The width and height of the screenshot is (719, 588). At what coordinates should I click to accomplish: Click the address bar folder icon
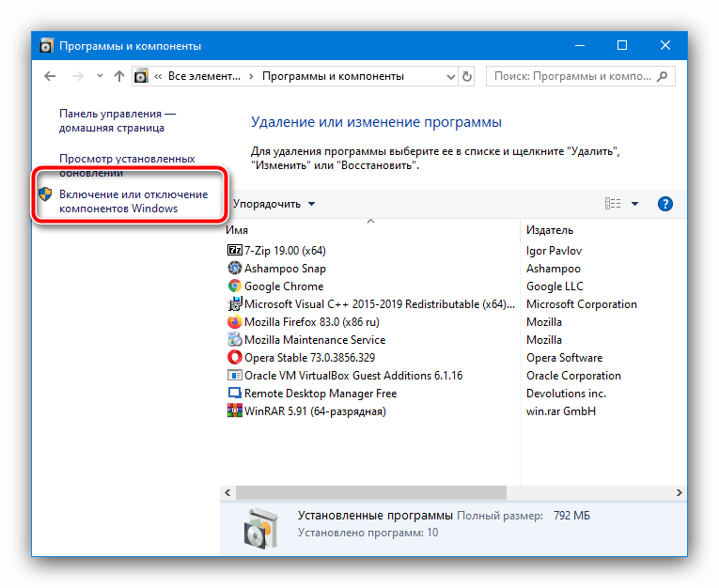(141, 76)
